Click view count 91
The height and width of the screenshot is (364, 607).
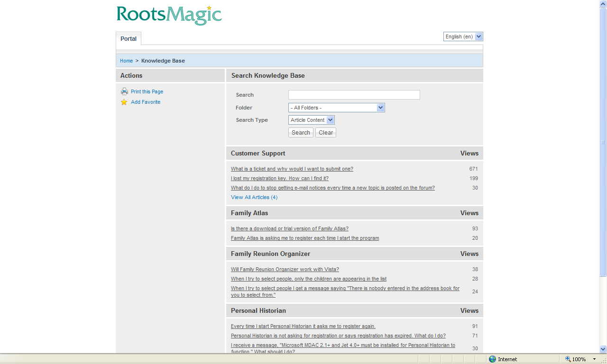pyautogui.click(x=475, y=326)
